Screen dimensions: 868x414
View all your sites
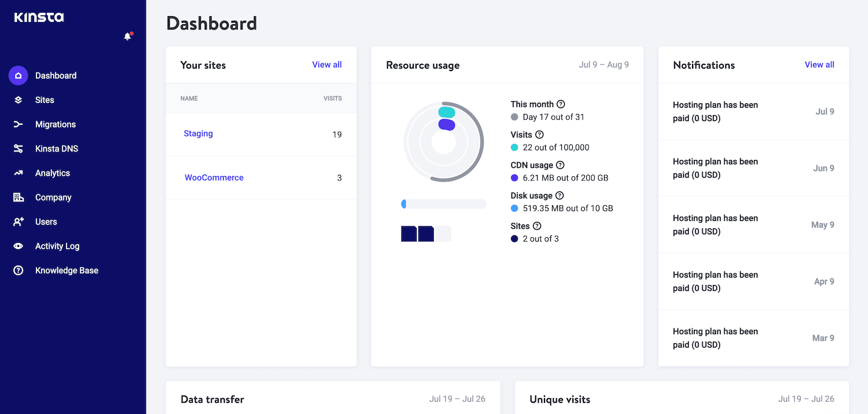(326, 64)
